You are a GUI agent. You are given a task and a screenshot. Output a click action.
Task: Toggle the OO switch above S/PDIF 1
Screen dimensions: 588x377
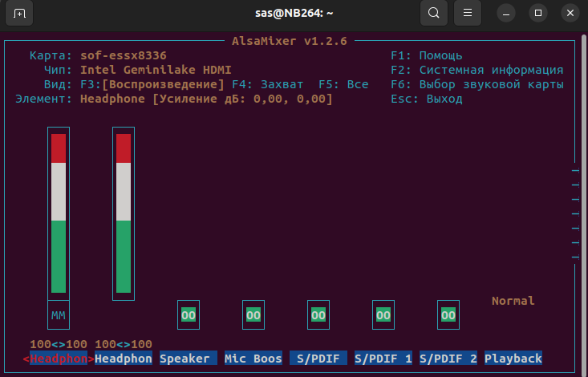[x=383, y=315]
